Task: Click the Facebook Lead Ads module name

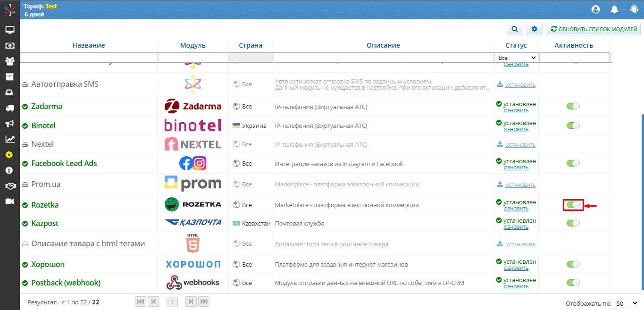Action: (x=64, y=163)
